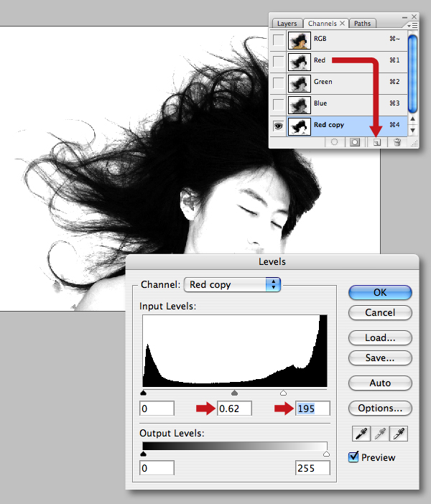Click the panel scroll down arrow
The image size is (431, 504).
coord(413,130)
